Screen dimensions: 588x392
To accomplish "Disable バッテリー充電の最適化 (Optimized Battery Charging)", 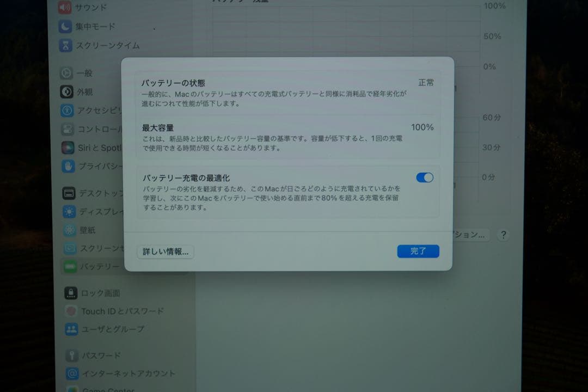I will 424,177.
